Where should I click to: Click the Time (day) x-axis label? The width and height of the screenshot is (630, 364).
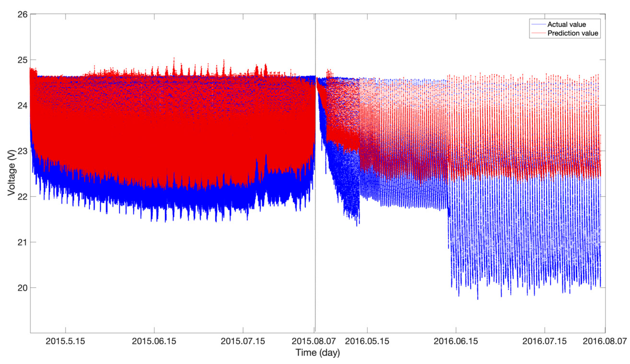click(x=317, y=353)
